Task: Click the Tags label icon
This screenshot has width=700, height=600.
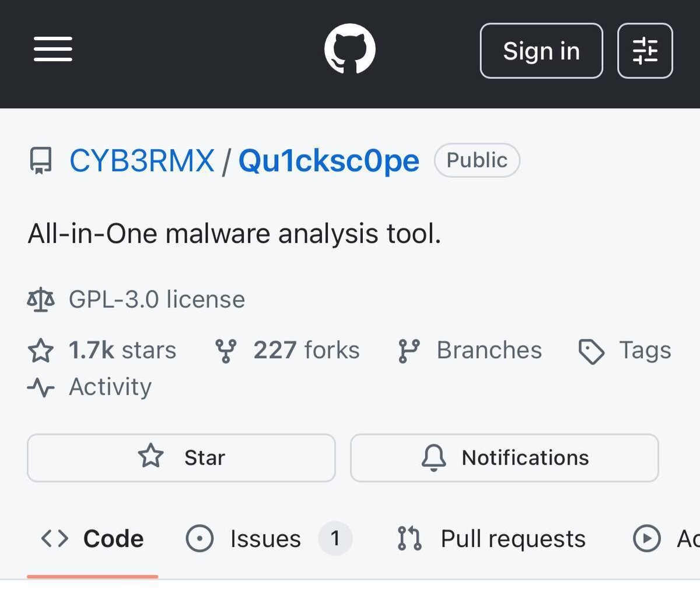Action: 591,352
